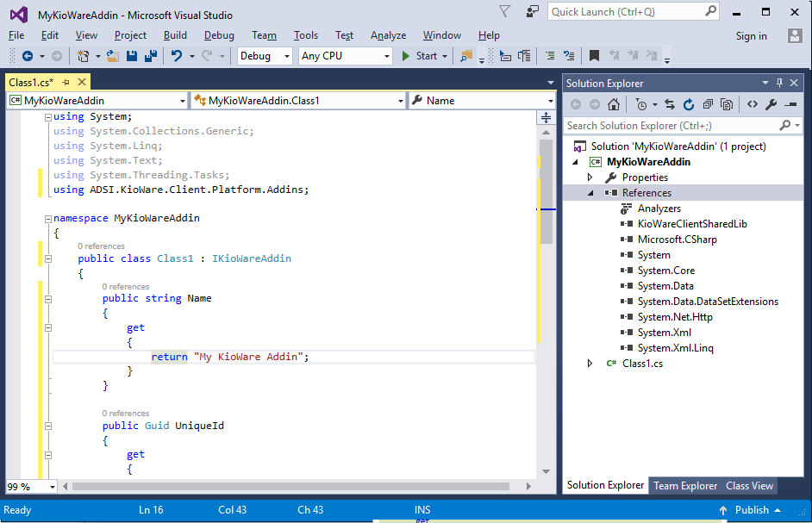The image size is (812, 523).
Task: Open the Any CPU platform dropdown
Action: (345, 56)
